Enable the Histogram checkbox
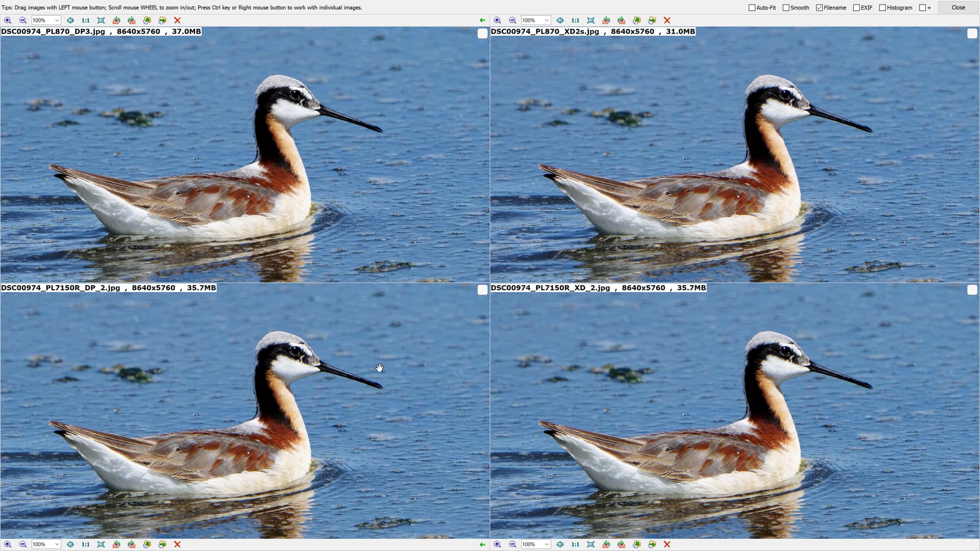 tap(883, 8)
